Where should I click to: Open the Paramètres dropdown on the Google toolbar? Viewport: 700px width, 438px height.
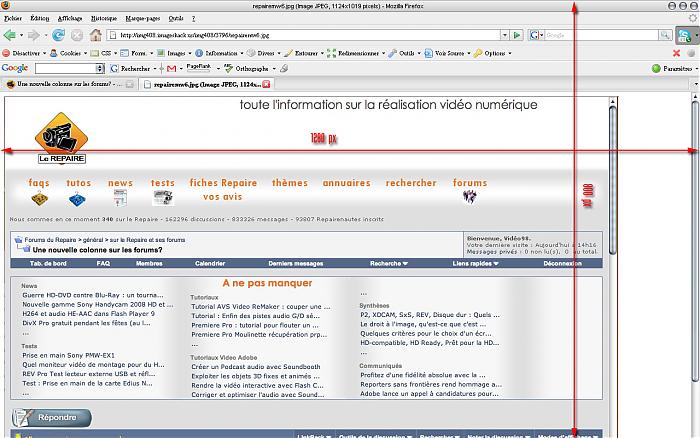tap(696, 69)
